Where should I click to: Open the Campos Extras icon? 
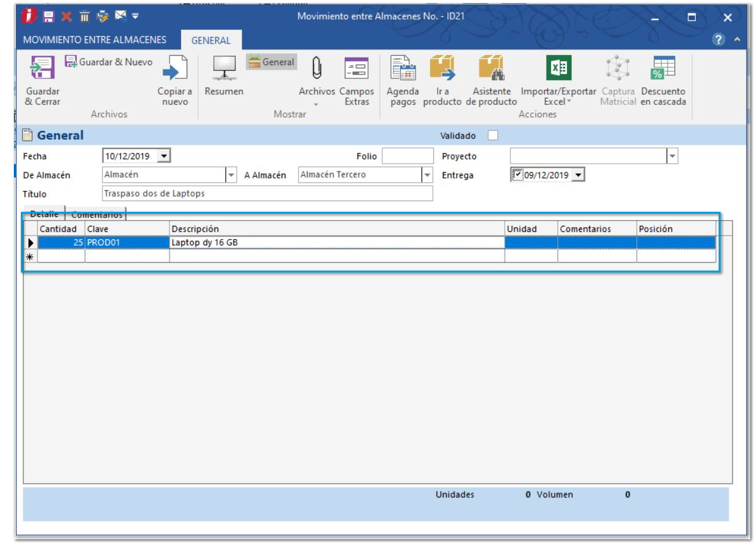[x=356, y=68]
